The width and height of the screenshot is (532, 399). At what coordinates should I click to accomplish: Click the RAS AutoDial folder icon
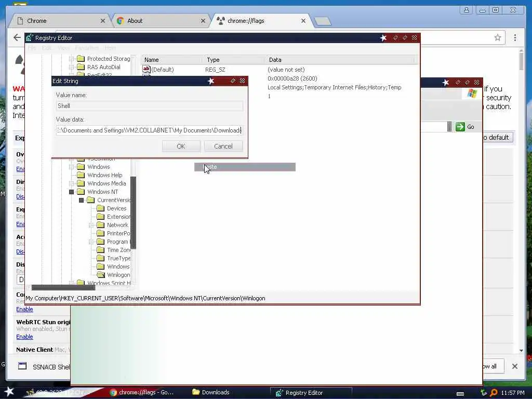[81, 67]
